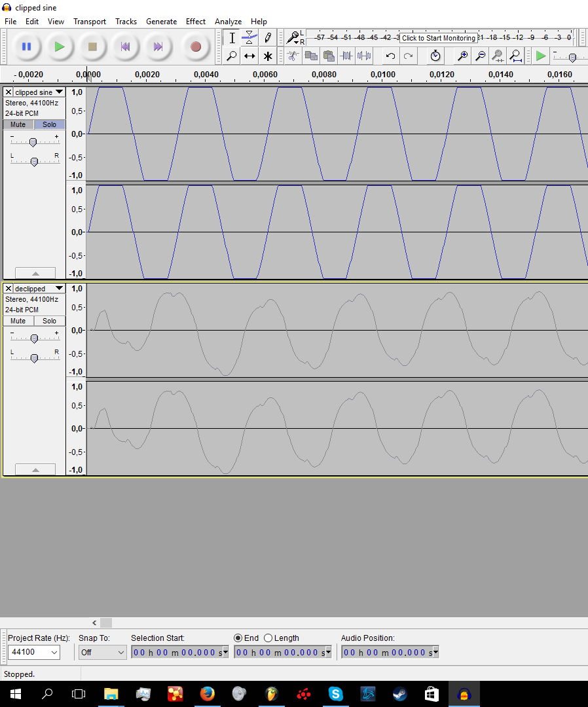Screen dimensions: 588x707
Task: Click the Stop transport button
Action: [92, 46]
